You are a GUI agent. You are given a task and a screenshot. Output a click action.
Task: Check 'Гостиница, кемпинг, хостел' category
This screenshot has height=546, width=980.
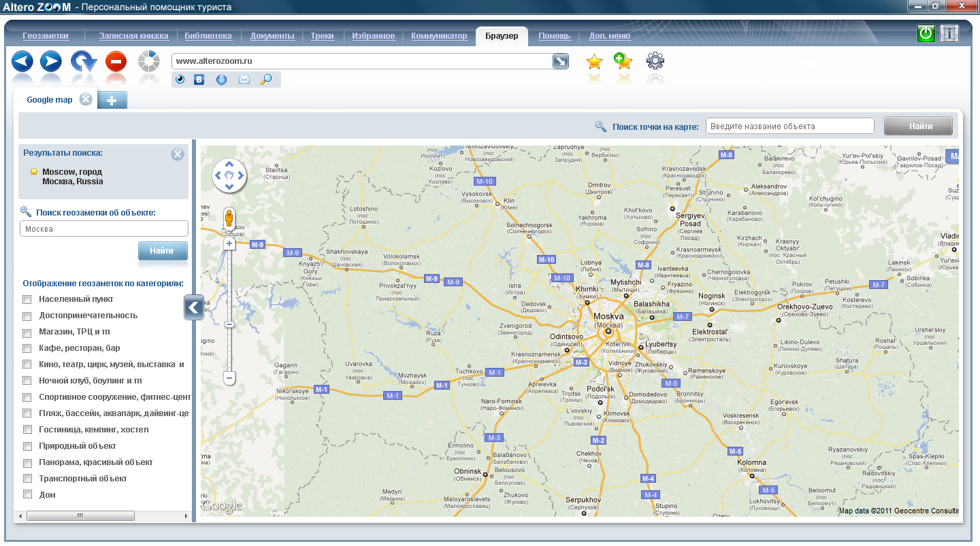tap(27, 430)
